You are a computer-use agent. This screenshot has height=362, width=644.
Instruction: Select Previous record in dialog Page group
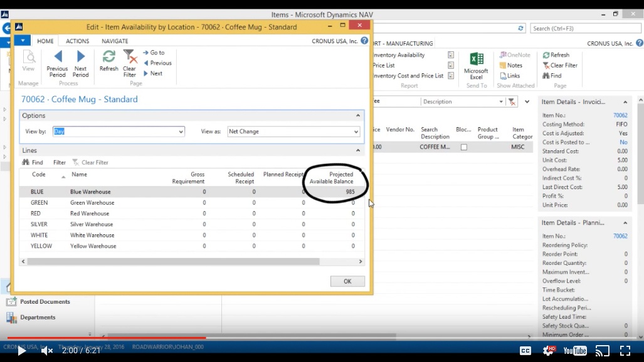coord(157,63)
